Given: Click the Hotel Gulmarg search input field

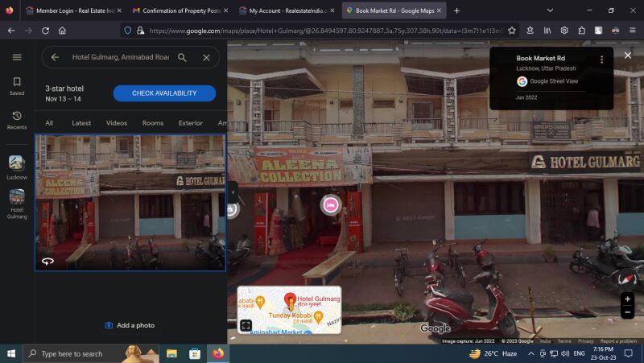Looking at the screenshot, I should pyautogui.click(x=120, y=57).
